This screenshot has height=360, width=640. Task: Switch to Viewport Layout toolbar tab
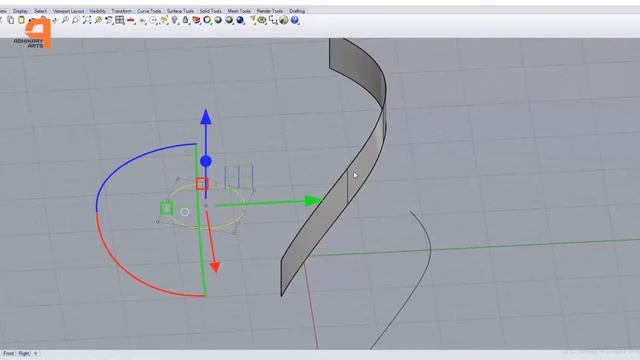68,11
